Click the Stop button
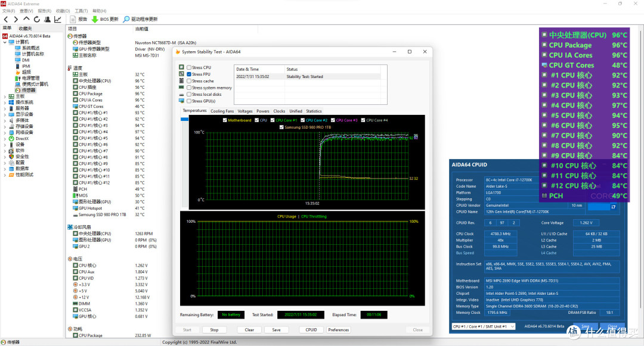 pyautogui.click(x=215, y=329)
